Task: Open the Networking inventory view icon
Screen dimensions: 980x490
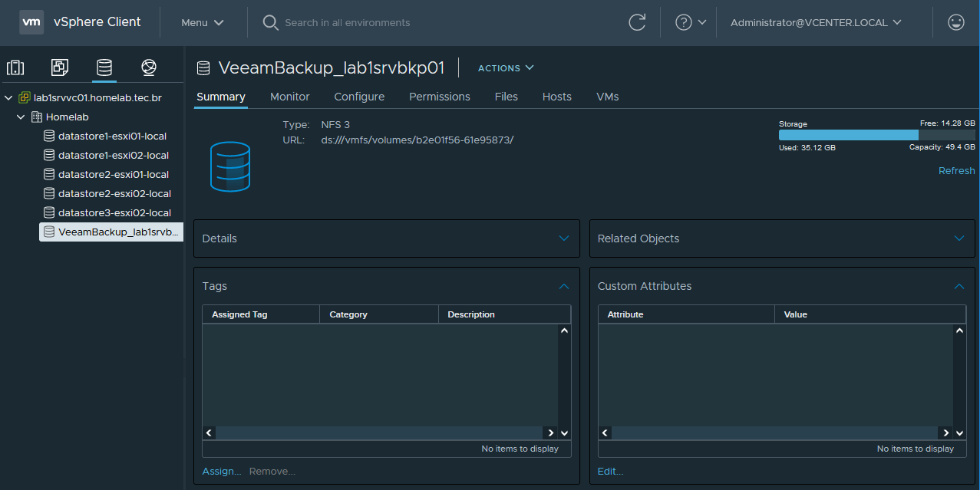Action: point(149,67)
